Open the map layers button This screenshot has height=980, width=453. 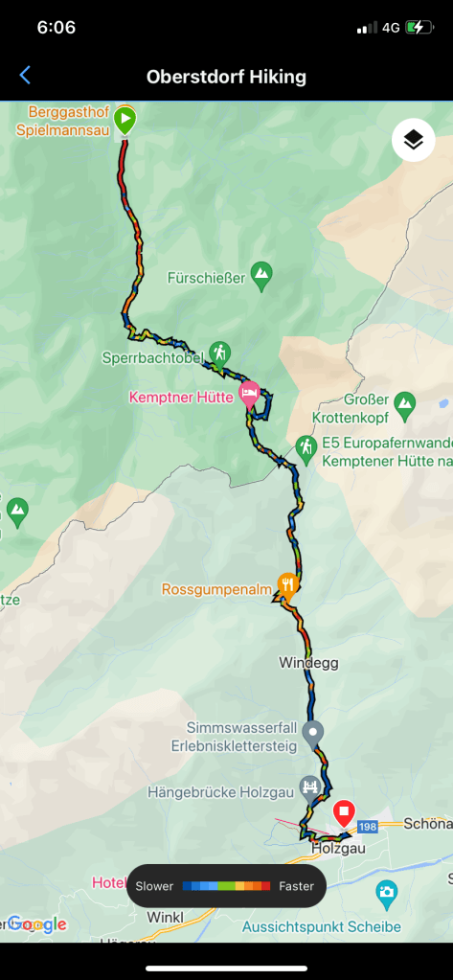[x=413, y=141]
